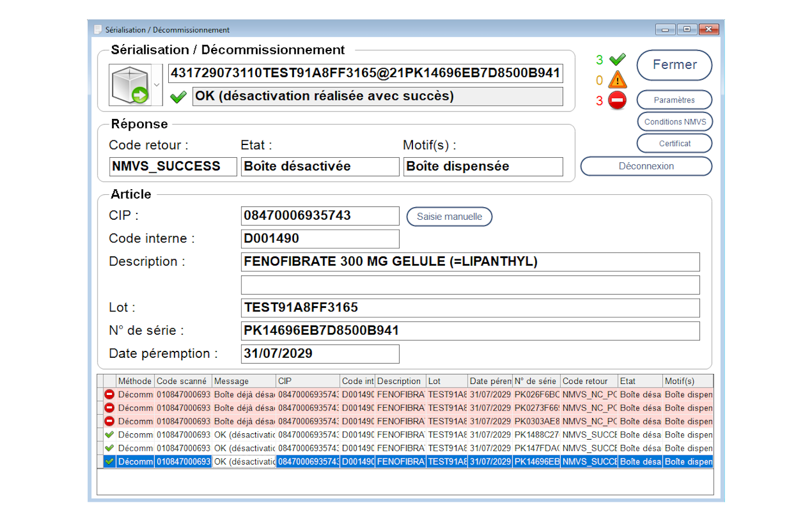Click the orange warning triangle counter icon
The width and height of the screenshot is (812, 522).
[617, 79]
